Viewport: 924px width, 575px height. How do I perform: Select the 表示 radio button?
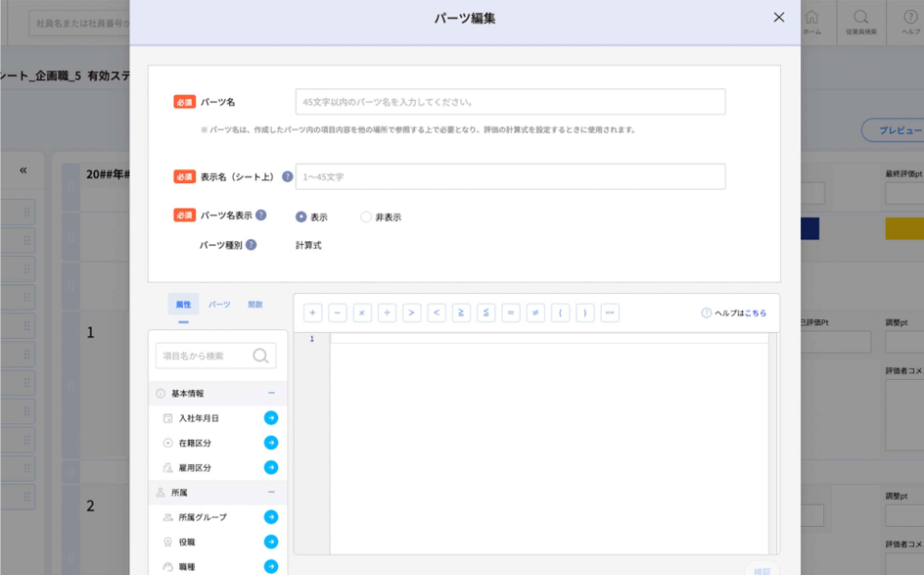tap(301, 217)
